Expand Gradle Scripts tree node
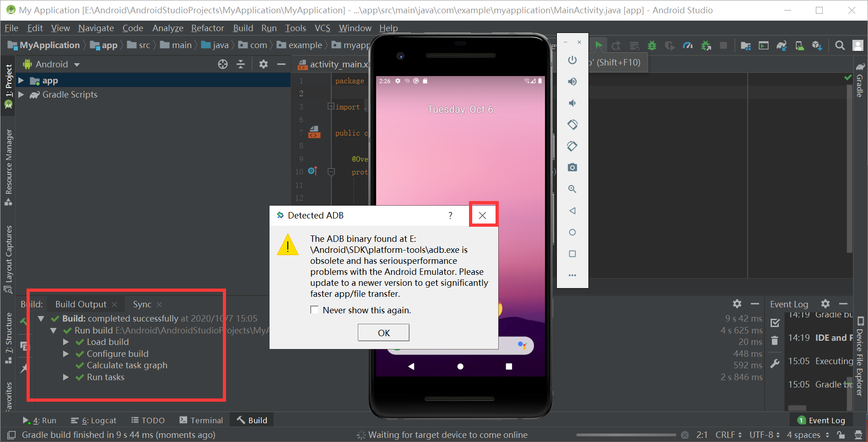This screenshot has width=868, height=442. tap(21, 94)
